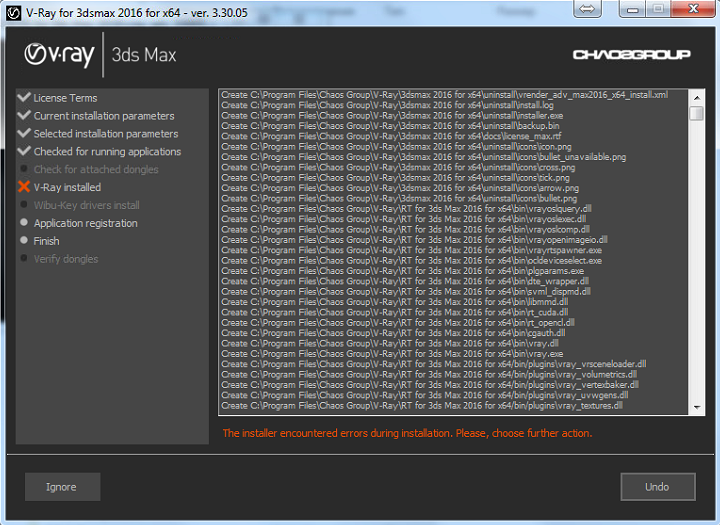Select the Checked for running applications step

tap(107, 152)
